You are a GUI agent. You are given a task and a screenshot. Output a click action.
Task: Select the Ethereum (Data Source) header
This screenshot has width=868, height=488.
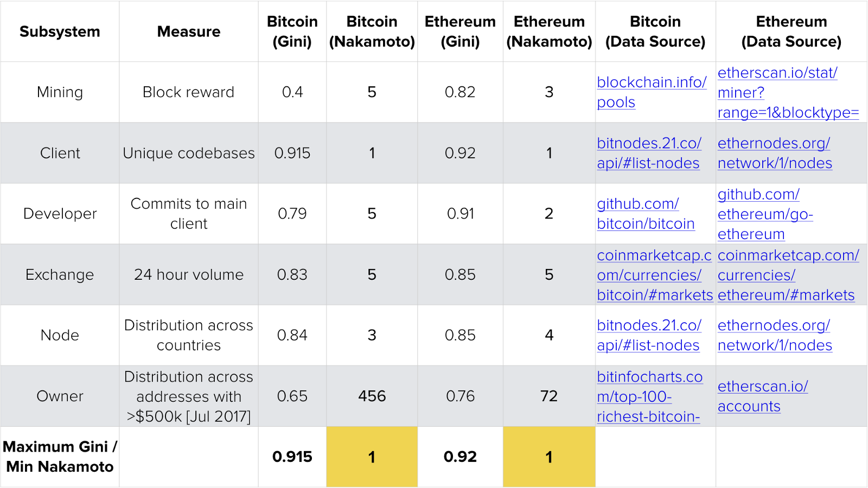(791, 31)
